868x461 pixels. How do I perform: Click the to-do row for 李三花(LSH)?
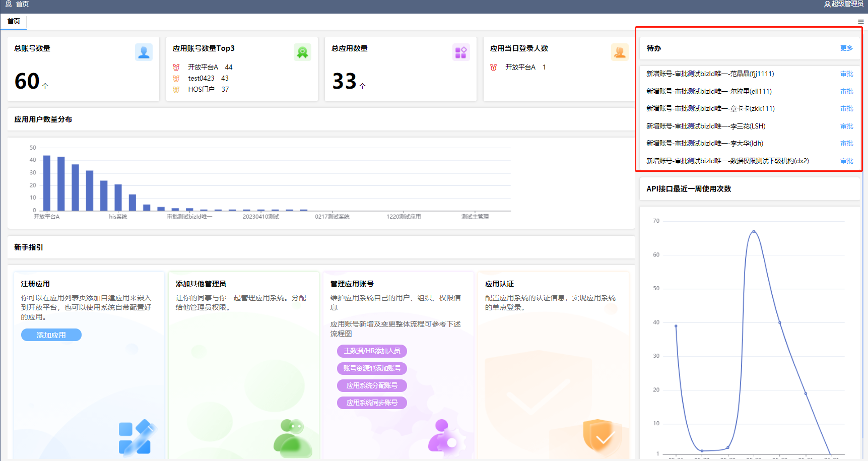[750, 126]
